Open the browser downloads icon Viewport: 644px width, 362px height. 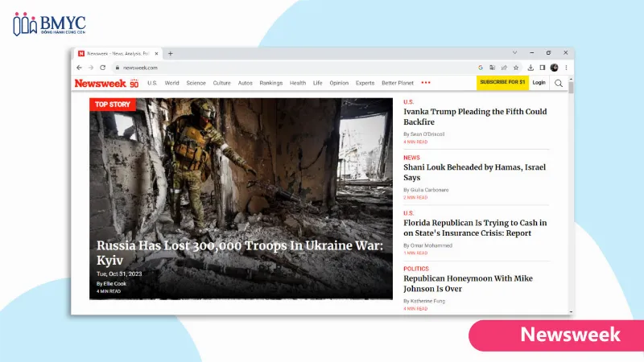coord(531,68)
